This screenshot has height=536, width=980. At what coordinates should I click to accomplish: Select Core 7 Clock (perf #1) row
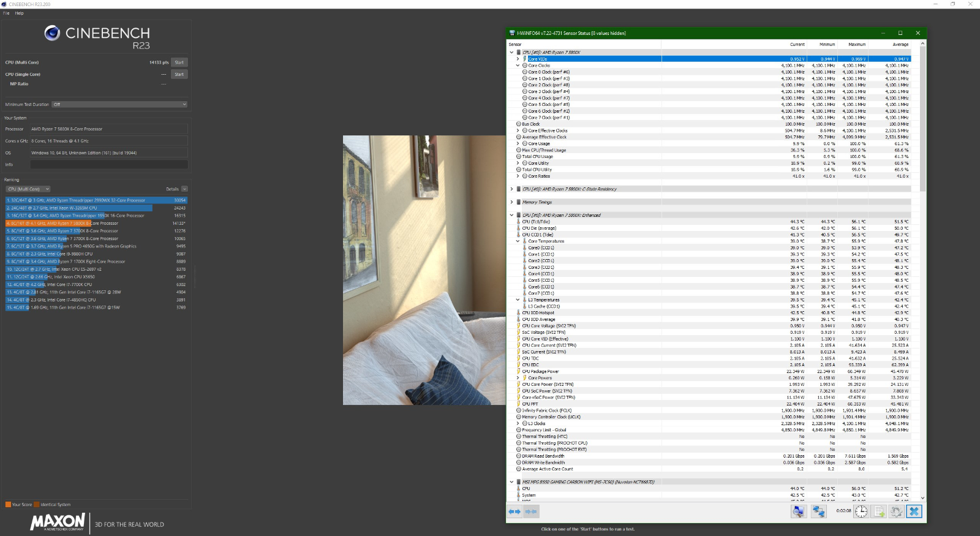(709, 118)
